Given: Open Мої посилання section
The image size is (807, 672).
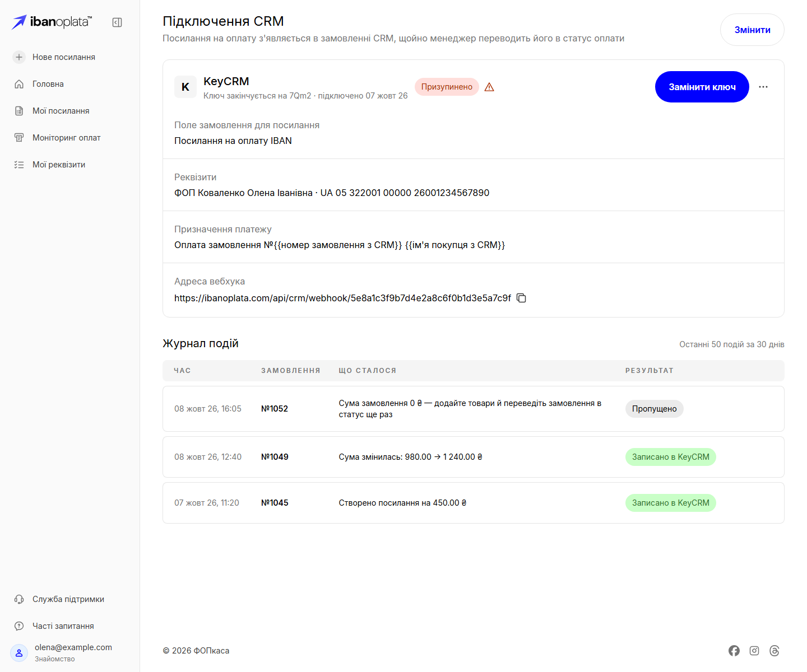Looking at the screenshot, I should tap(61, 111).
